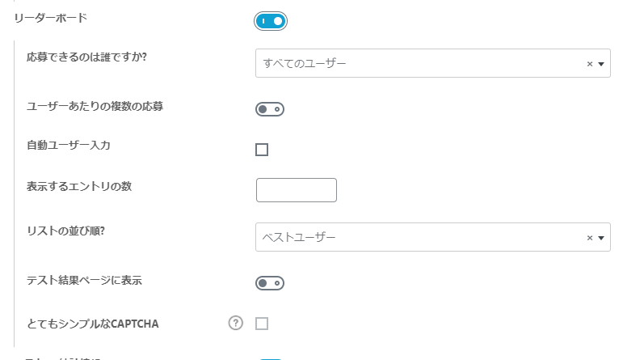This screenshot has height=360, width=644.
Task: Click the リーダーボード section label
Action: (x=51, y=17)
